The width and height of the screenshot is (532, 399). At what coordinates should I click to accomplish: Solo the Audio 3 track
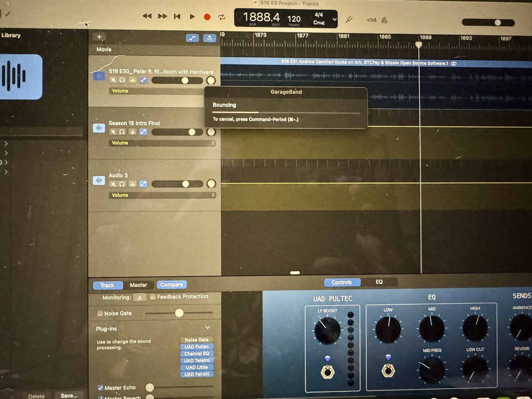(121, 184)
